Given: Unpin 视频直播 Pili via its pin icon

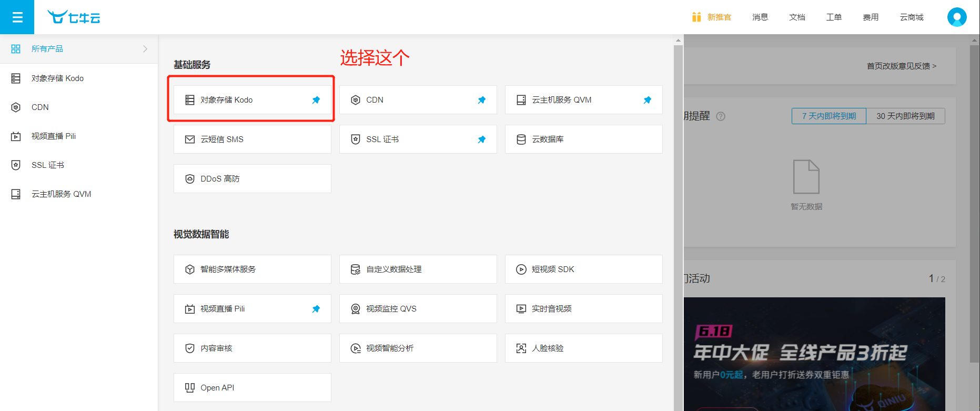Looking at the screenshot, I should click(316, 309).
